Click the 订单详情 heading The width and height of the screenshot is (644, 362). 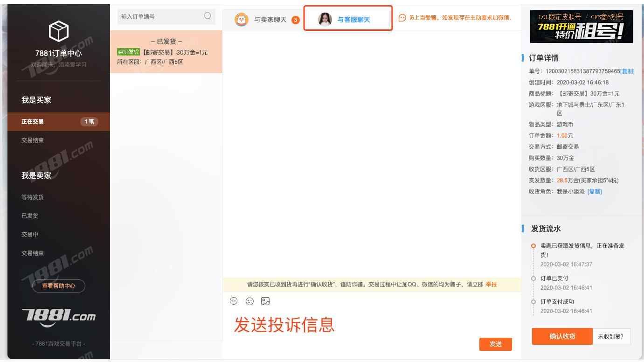[544, 58]
